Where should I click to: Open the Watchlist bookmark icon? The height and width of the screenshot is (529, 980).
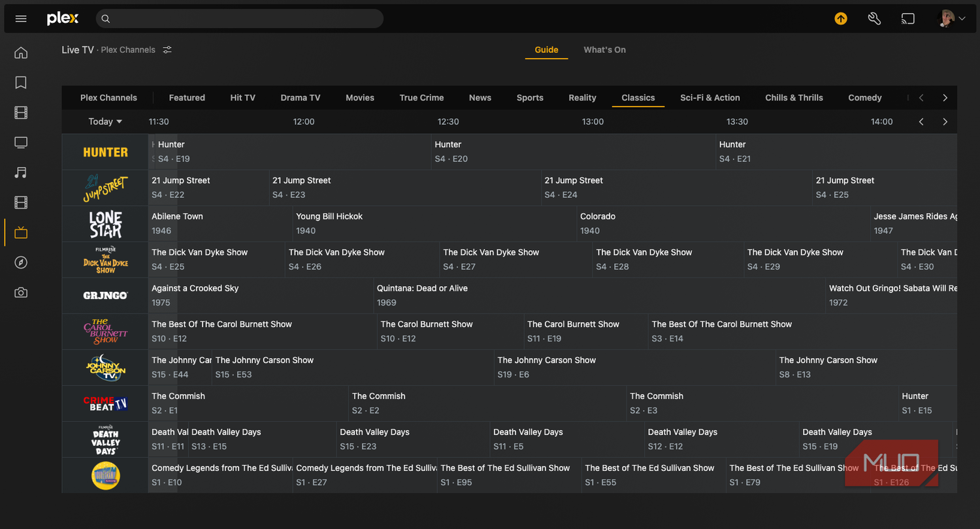pos(21,83)
